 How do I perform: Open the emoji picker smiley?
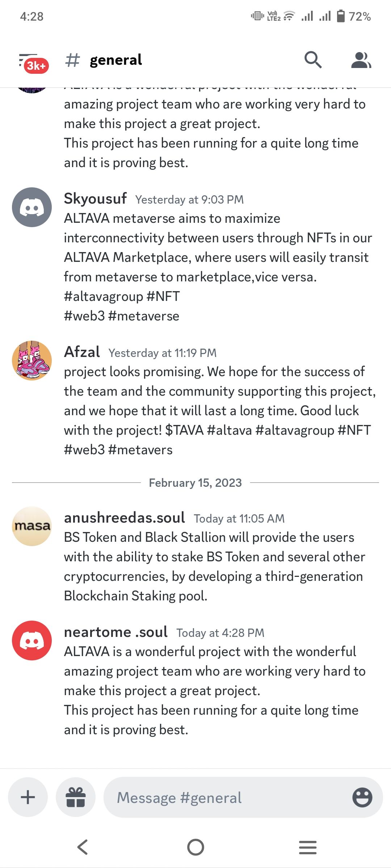point(362,797)
